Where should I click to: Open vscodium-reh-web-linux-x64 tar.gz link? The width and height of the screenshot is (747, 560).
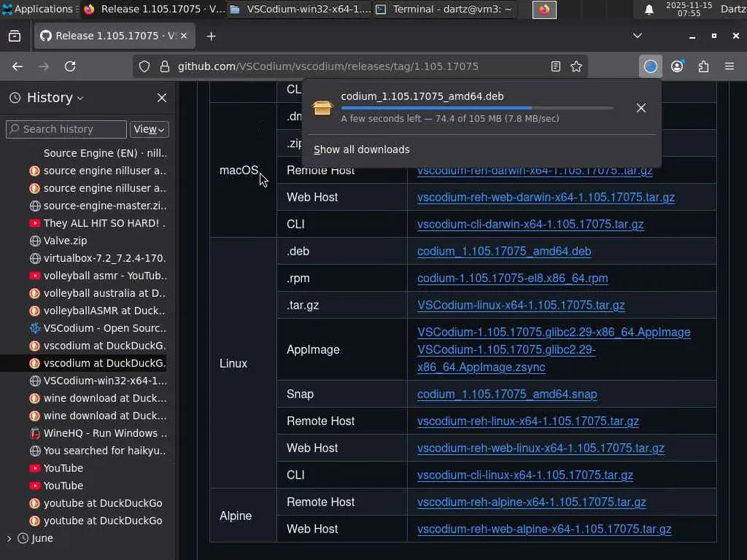(541, 448)
